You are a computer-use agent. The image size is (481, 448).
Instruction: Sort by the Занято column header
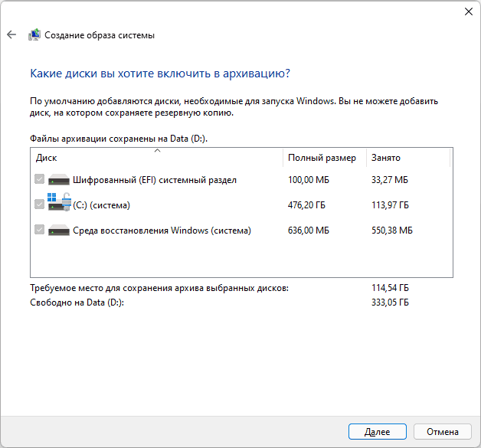(x=408, y=158)
